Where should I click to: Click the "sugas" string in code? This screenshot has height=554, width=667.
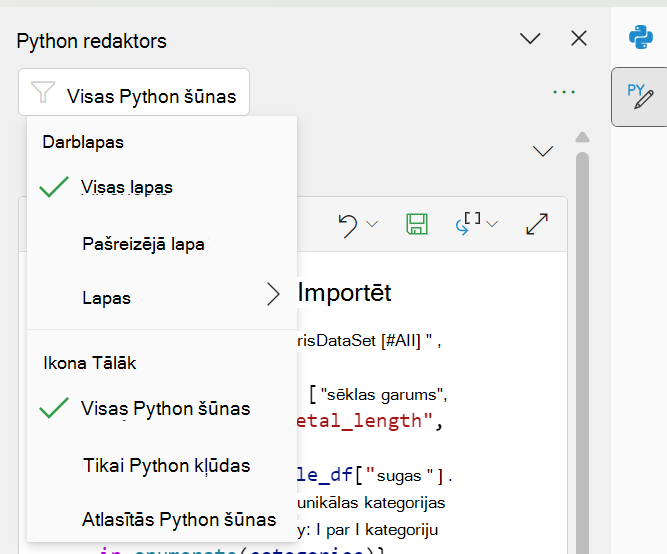(x=400, y=476)
